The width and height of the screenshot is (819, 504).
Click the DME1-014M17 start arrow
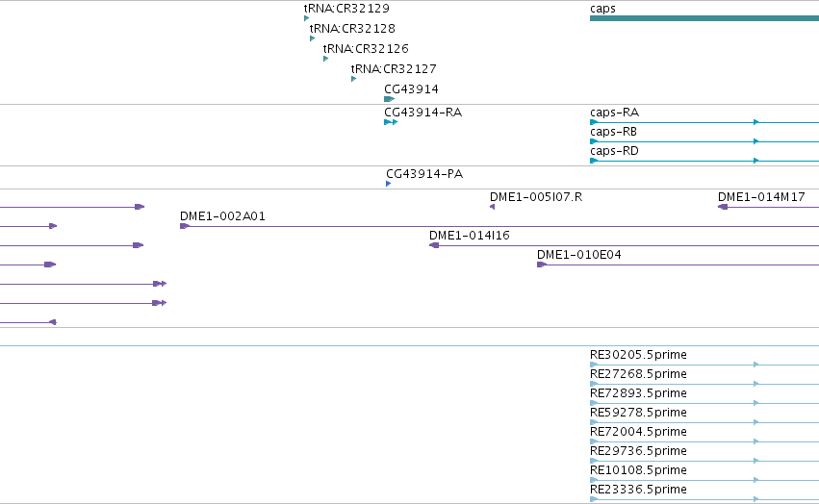tap(723, 207)
